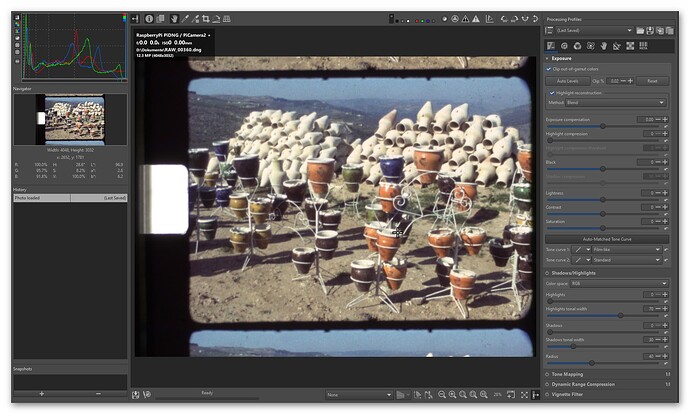
Task: Select the white balance picker tool
Action: click(185, 19)
